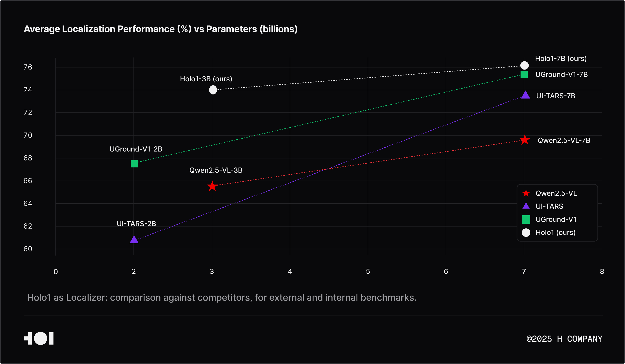Click the legend label 'Qwen2.5-VL'

tap(556, 193)
